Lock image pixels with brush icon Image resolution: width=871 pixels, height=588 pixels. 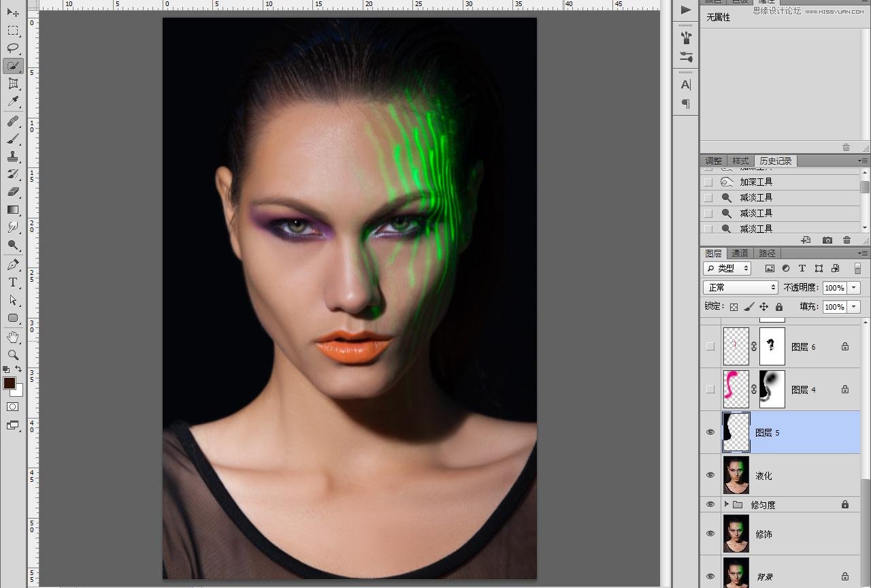[x=749, y=307]
